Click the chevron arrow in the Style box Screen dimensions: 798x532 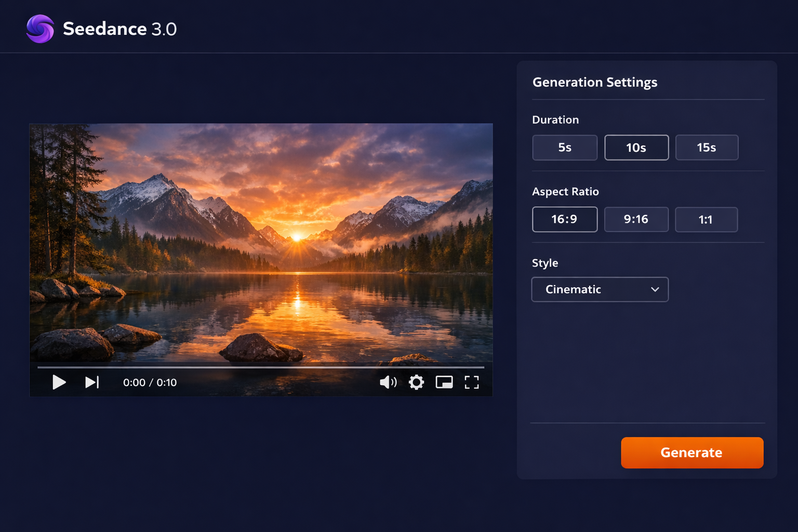point(655,289)
